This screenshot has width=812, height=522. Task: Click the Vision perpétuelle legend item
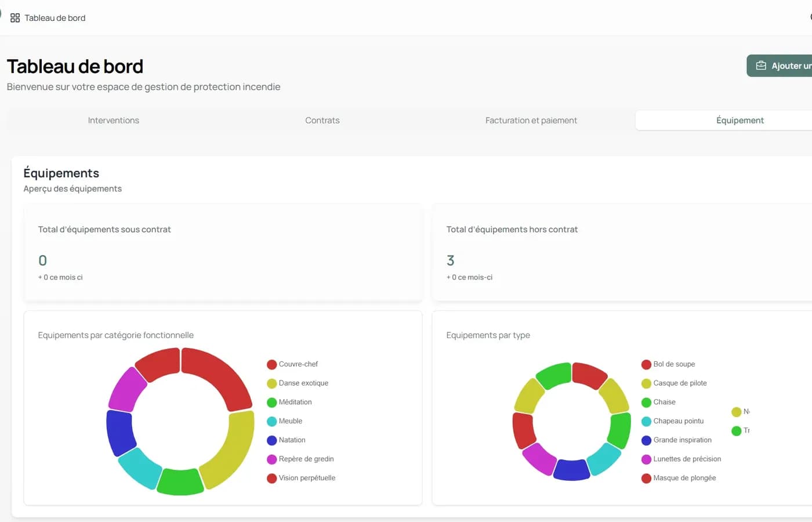click(x=301, y=478)
